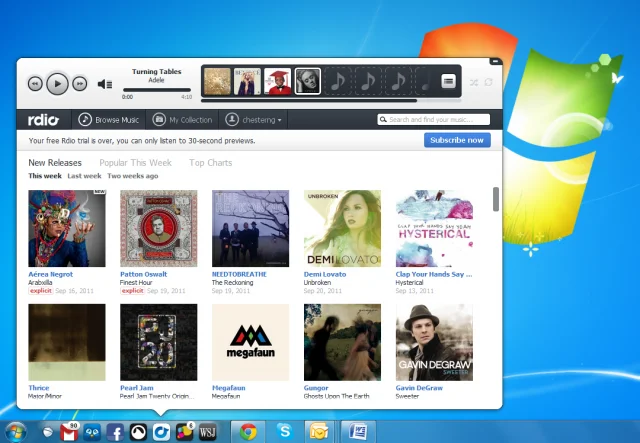The width and height of the screenshot is (640, 443).
Task: Click the rdio logo
Action: [43, 120]
